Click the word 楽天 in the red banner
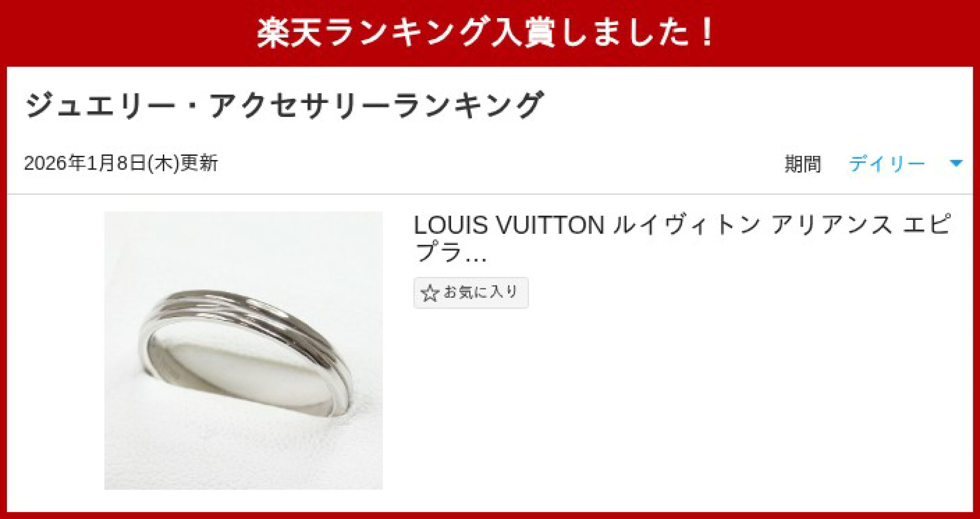 290,33
